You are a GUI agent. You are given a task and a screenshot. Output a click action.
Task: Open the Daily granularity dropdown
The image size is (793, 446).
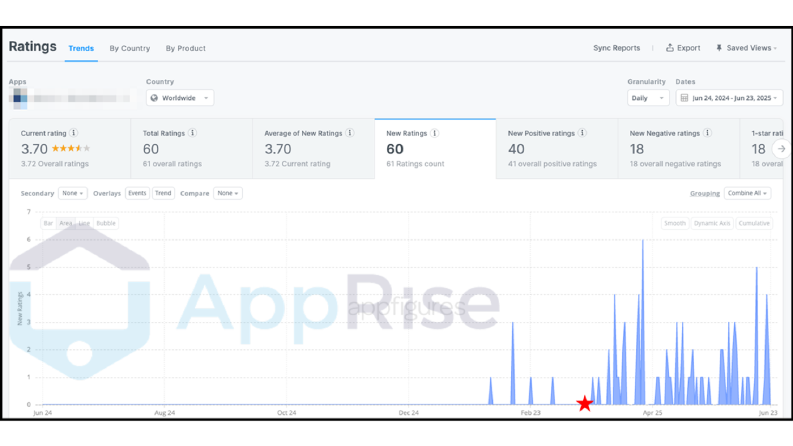click(x=648, y=98)
